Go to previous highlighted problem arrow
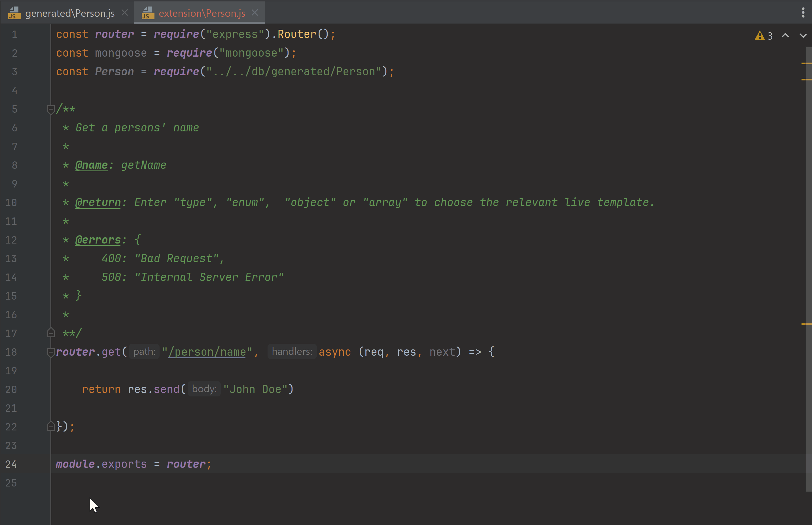 point(785,35)
